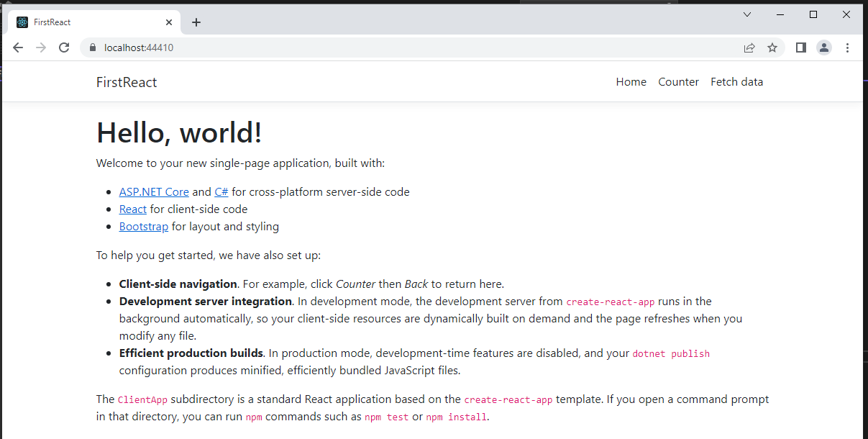Go to Home in the navbar
The width and height of the screenshot is (868, 439).
tap(631, 82)
